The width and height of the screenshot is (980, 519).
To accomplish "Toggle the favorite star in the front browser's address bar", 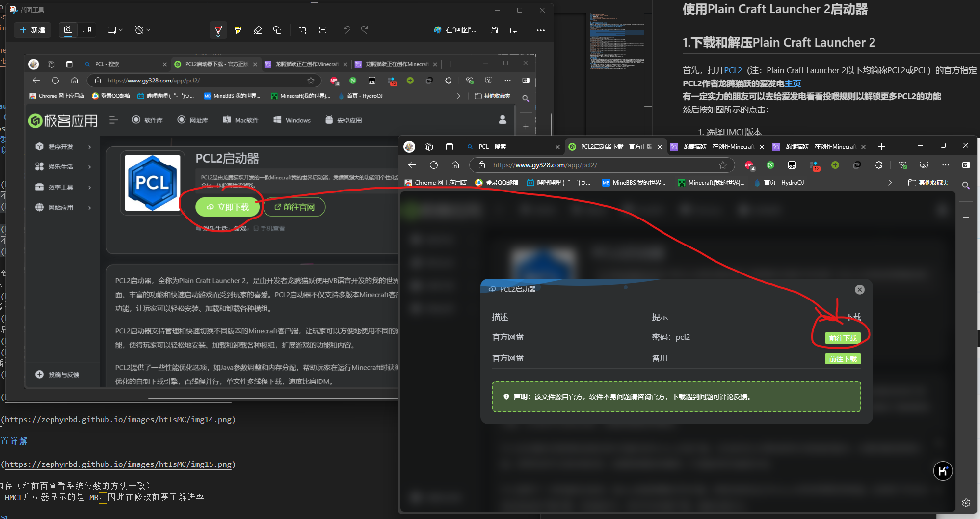I will pos(723,165).
